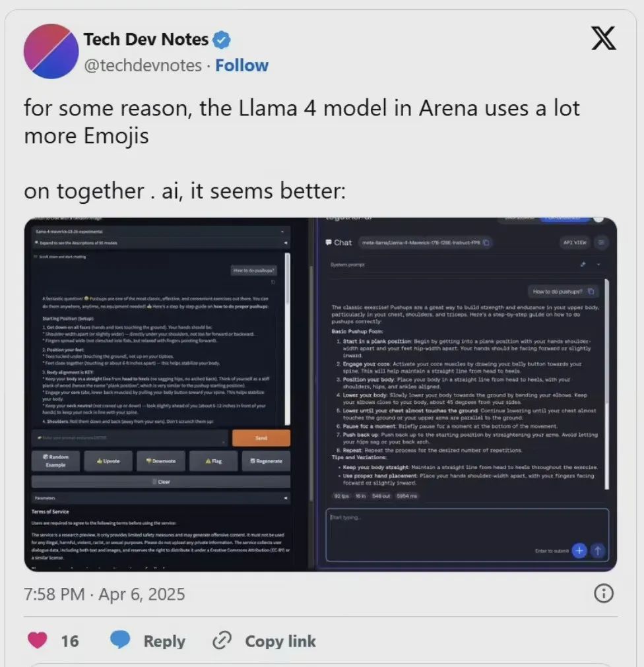644x667 pixels.
Task: Click the X logo icon
Action: tap(604, 38)
